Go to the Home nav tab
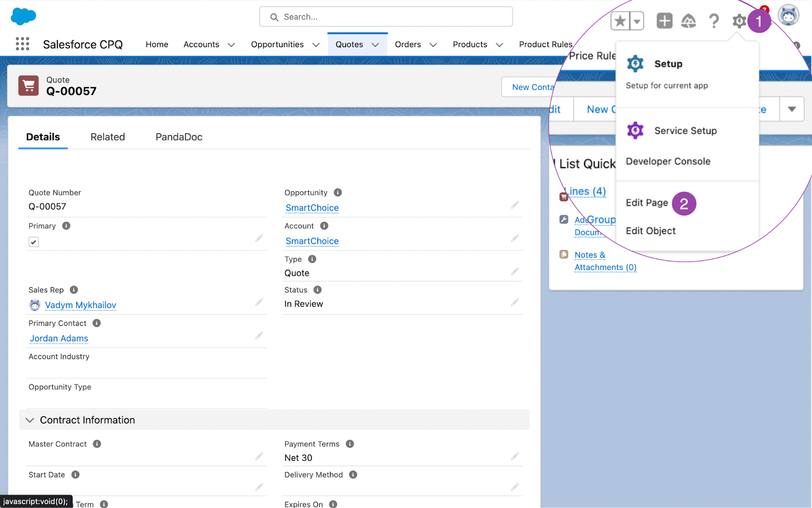This screenshot has height=508, width=812. click(x=157, y=45)
